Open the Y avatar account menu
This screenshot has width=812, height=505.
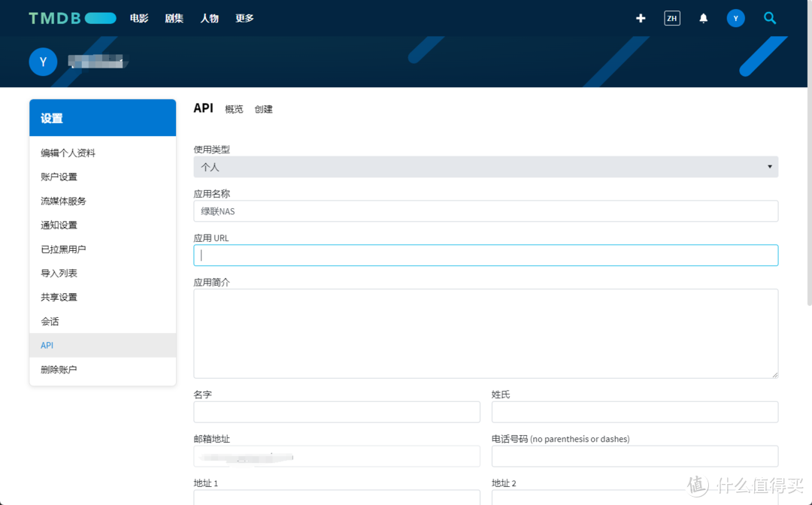(735, 17)
